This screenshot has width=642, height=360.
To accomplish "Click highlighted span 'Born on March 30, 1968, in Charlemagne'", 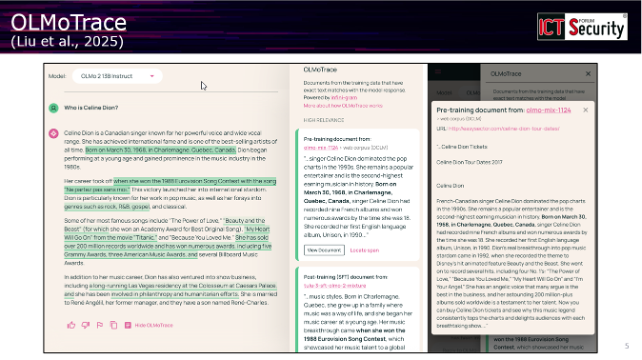I will coord(160,150).
